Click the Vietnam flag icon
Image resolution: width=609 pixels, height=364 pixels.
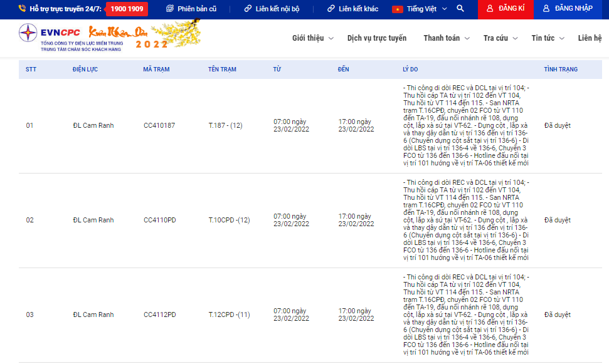(397, 9)
